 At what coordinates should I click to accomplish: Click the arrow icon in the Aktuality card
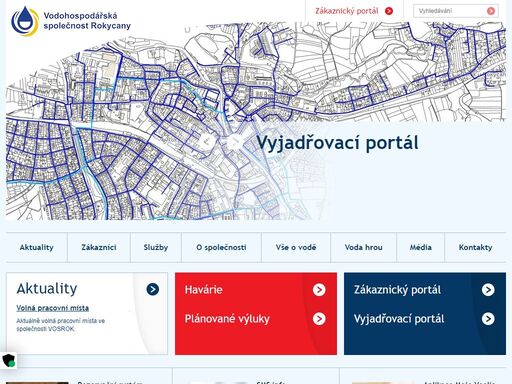coord(153,289)
